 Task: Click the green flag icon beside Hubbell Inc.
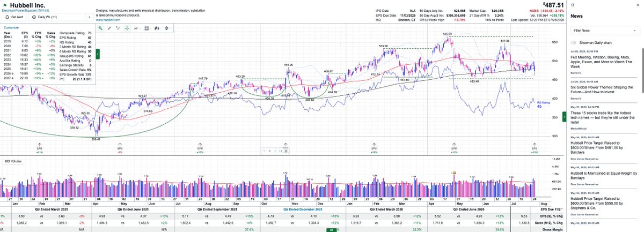click(5, 5)
